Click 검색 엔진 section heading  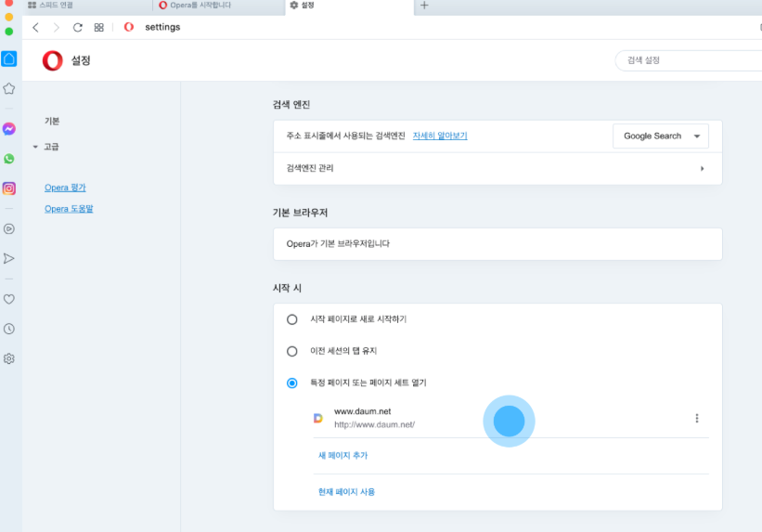[x=291, y=105]
